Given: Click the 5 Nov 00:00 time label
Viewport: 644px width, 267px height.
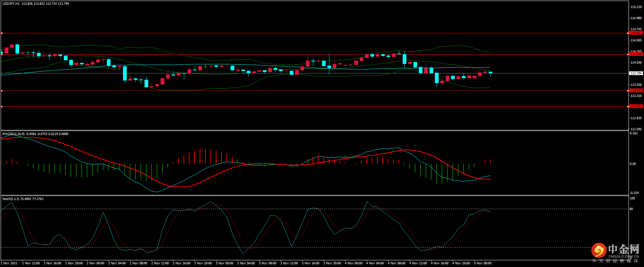Looking at the screenshot, I should pyautogui.click(x=483, y=263).
